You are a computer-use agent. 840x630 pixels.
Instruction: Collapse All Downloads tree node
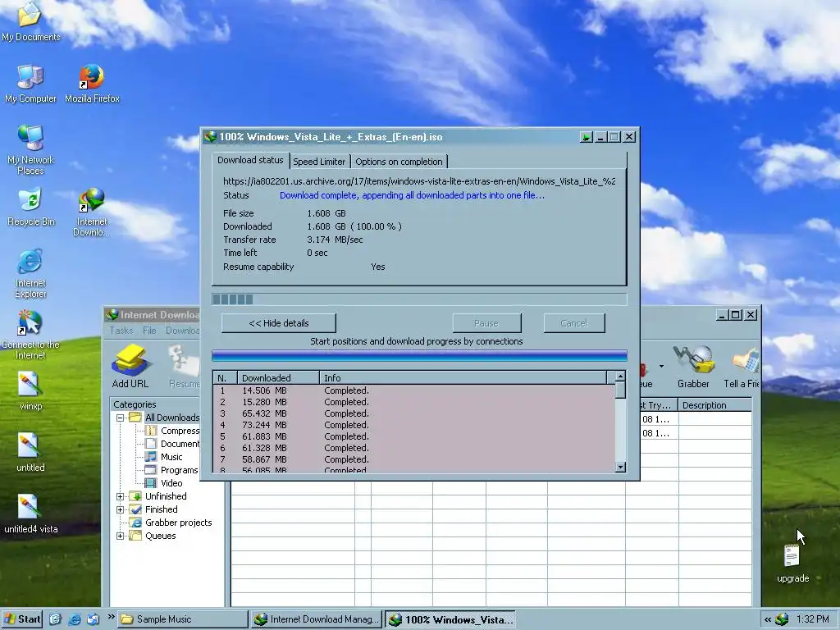[120, 418]
